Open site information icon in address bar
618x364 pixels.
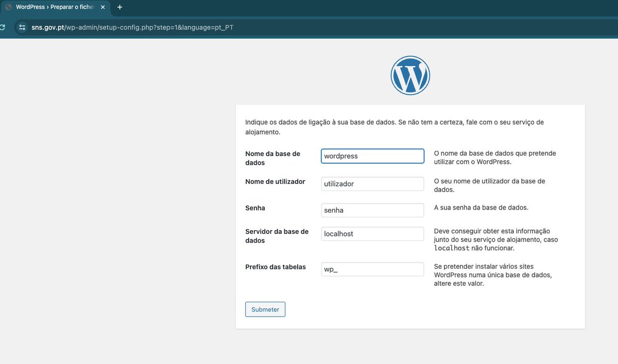[22, 27]
